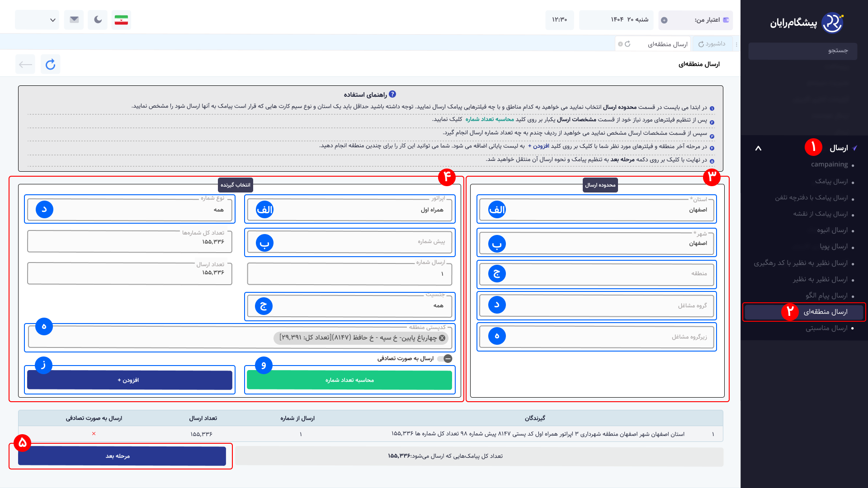Switch to the داشبورد tab
Viewport: 868px width, 488px height.
[x=712, y=44]
